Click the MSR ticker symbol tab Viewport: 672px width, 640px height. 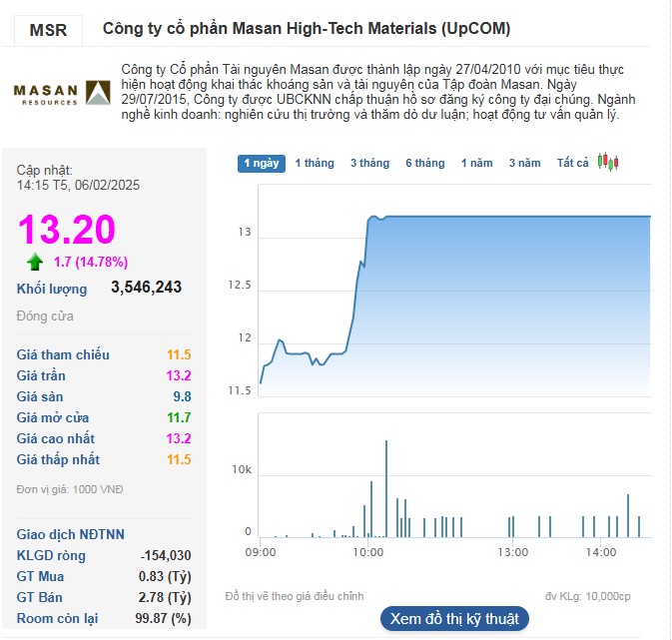48,30
